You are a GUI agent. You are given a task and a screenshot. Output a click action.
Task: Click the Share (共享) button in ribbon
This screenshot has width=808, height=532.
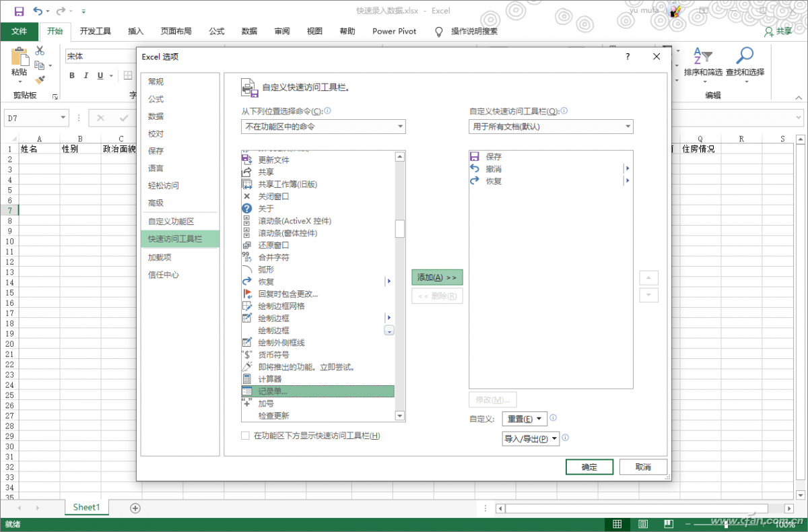click(778, 31)
